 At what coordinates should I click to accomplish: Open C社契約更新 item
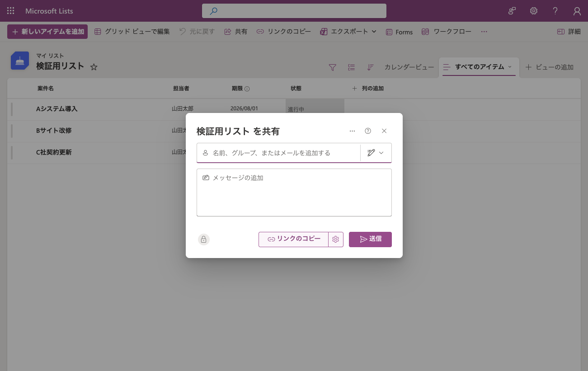[54, 152]
